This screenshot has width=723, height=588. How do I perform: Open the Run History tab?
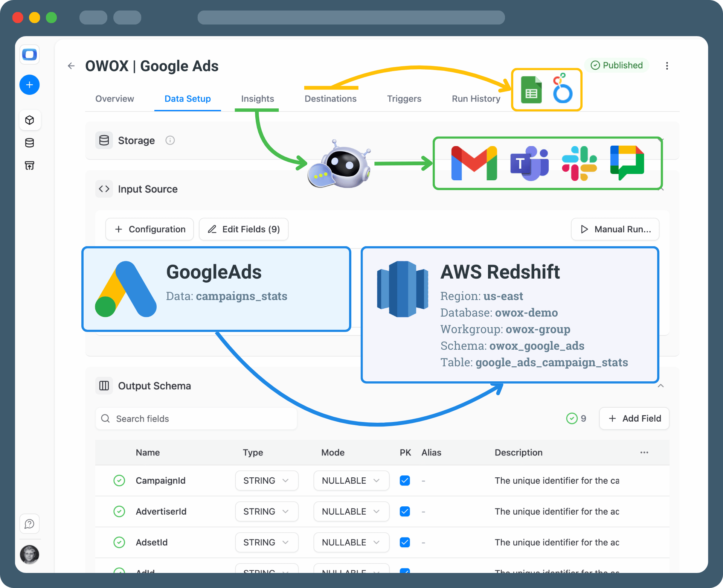476,99
